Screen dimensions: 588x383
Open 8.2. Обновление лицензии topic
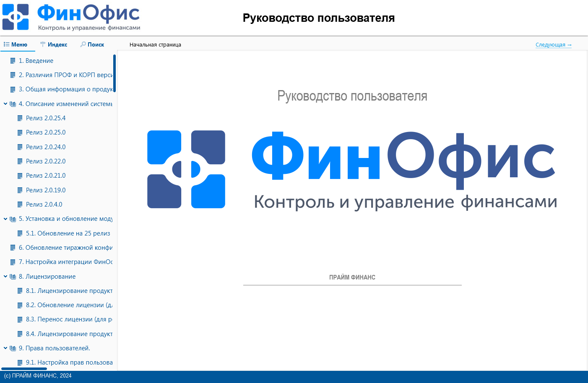tap(69, 305)
